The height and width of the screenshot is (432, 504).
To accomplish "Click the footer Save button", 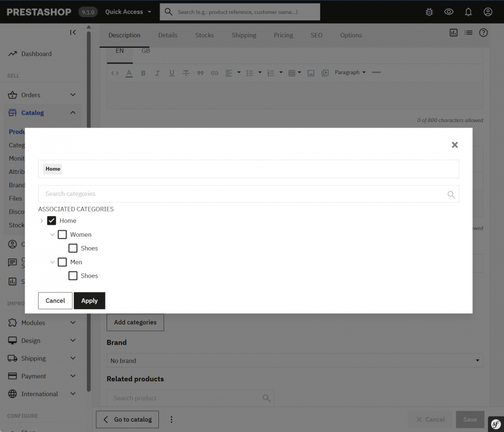I will (x=470, y=419).
